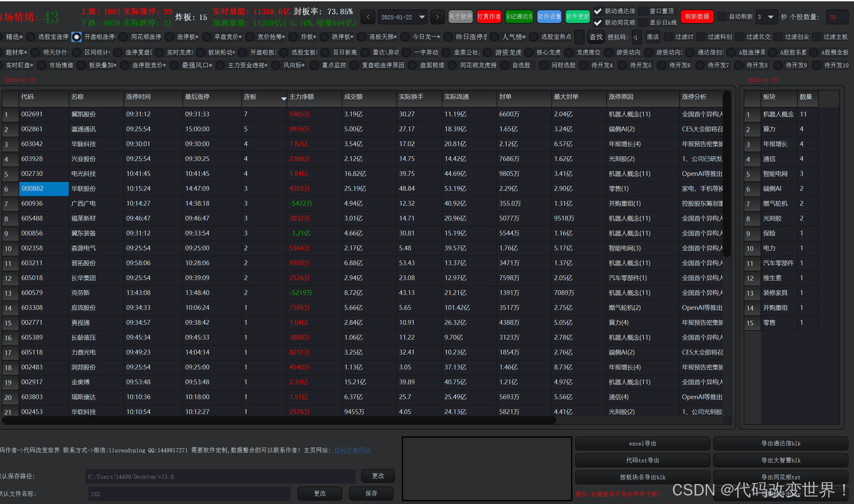The height and width of the screenshot is (504, 854).
Task: Click the red 刷新数据 refresh button
Action: pyautogui.click(x=697, y=17)
